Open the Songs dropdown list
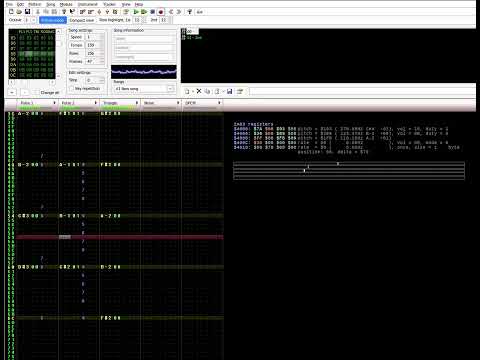The height and width of the screenshot is (360, 480). click(170, 89)
